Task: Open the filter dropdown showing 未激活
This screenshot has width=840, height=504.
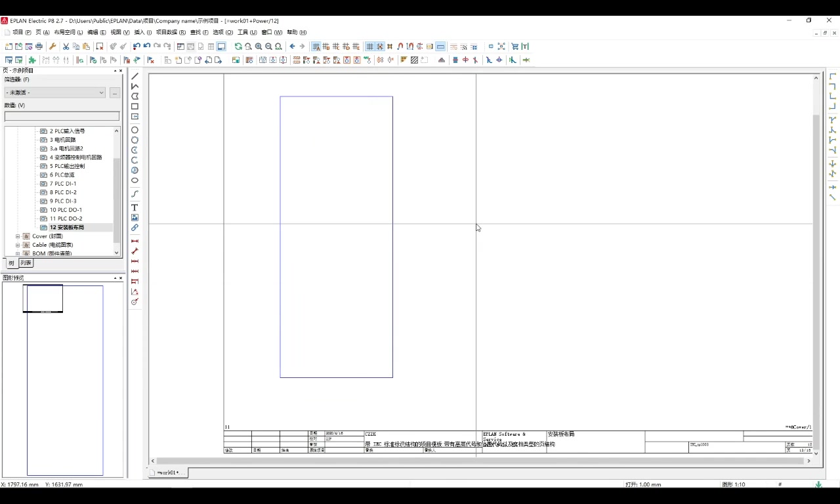Action: 55,93
